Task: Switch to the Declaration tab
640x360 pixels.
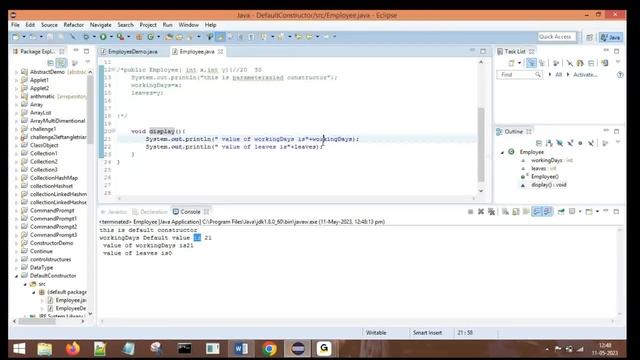Action: click(x=150, y=212)
